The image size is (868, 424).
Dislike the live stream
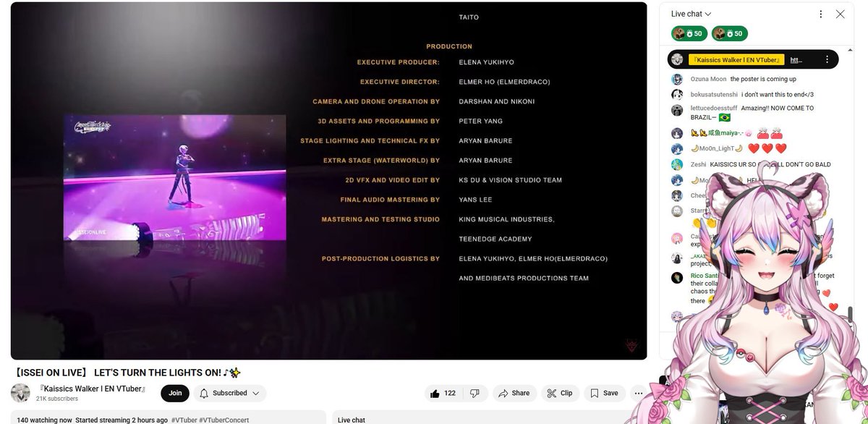point(475,393)
